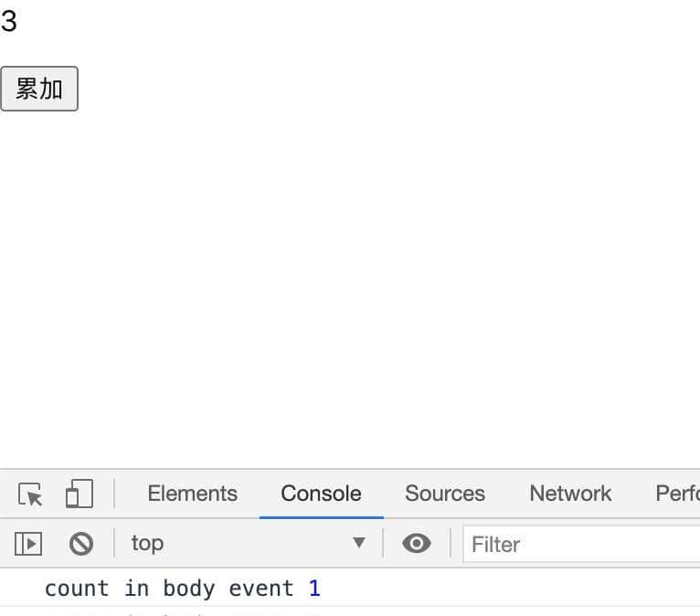
Task: Select the Console tab
Action: (321, 494)
